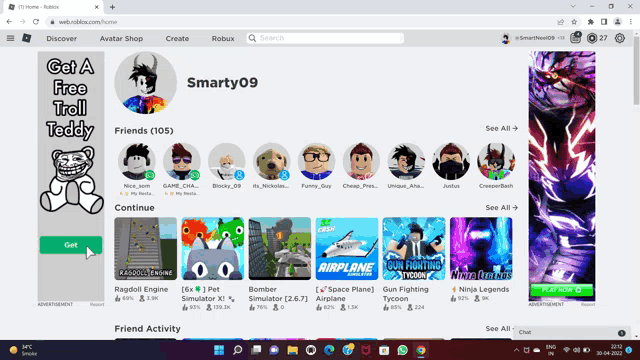Open the Robux balance icon
Image resolution: width=640 pixels, height=360 pixels.
[592, 38]
